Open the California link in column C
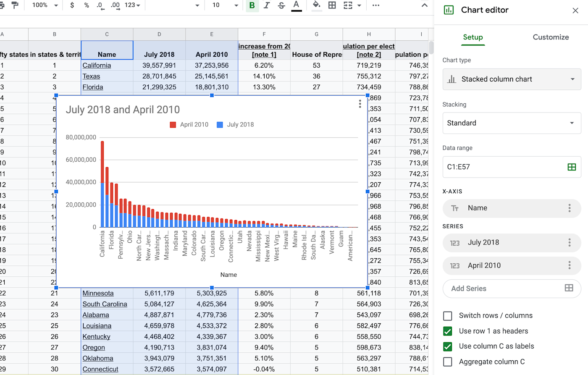The height and width of the screenshot is (375, 588). click(x=97, y=66)
